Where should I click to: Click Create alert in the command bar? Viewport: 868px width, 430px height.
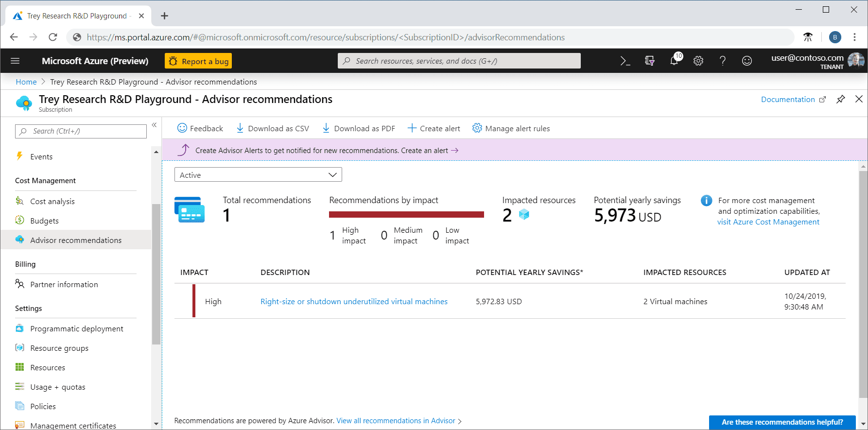click(x=434, y=128)
